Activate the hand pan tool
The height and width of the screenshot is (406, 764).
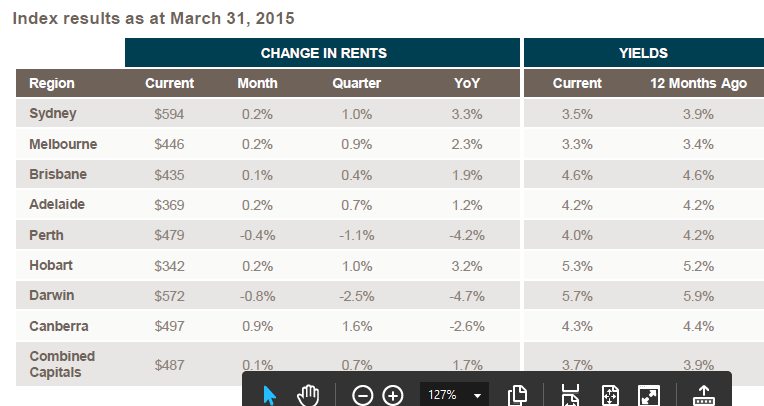pyautogui.click(x=308, y=394)
